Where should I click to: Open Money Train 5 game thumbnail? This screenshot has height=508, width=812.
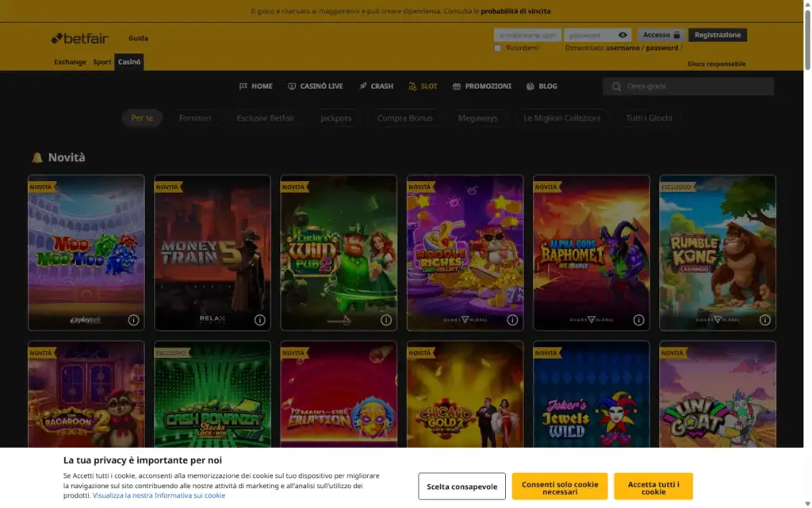click(213, 252)
